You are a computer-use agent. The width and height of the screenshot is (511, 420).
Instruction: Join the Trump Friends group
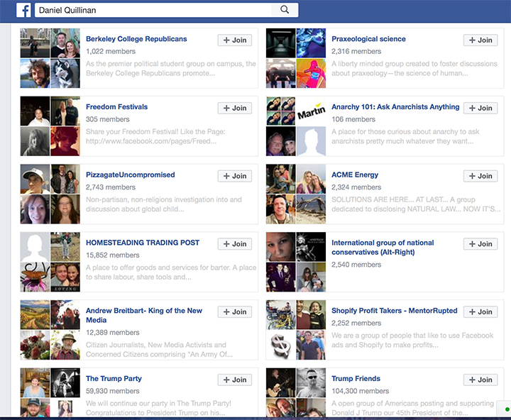pos(480,380)
